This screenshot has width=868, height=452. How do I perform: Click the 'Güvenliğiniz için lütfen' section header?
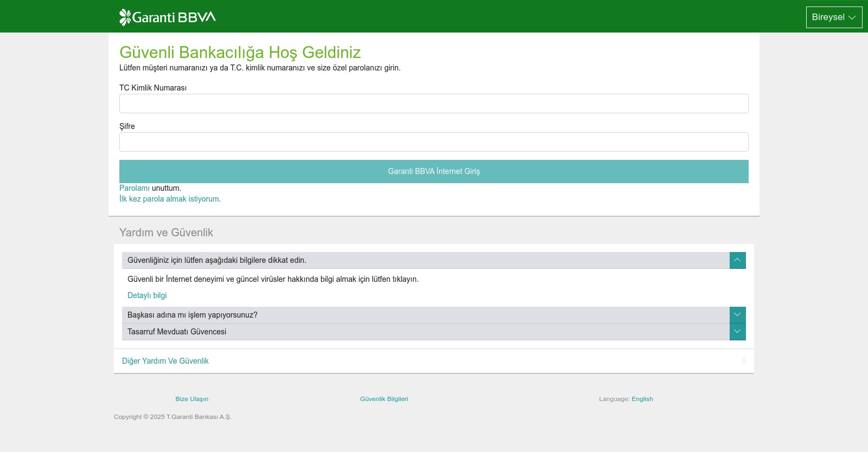click(217, 260)
